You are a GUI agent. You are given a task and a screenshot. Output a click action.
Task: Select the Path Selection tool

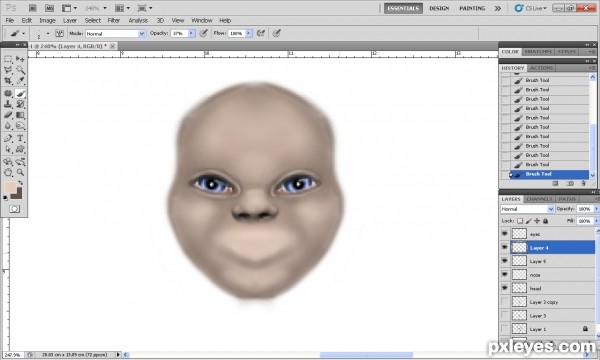pyautogui.click(x=8, y=149)
